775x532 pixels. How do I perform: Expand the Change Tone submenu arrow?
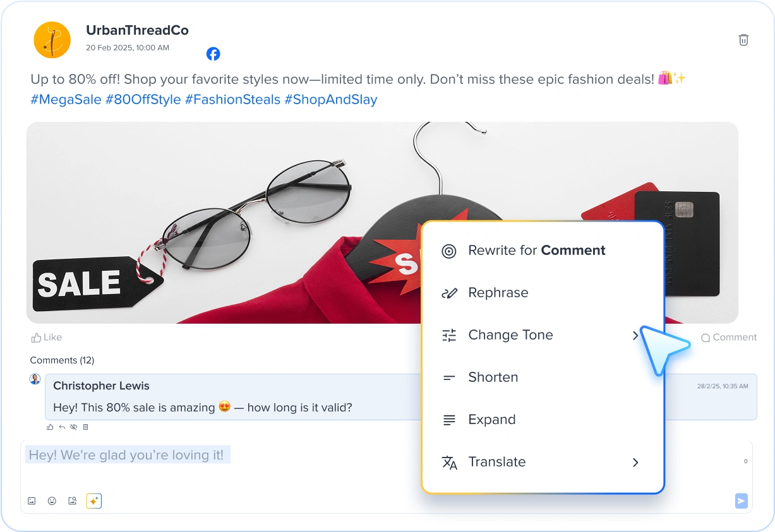(635, 336)
